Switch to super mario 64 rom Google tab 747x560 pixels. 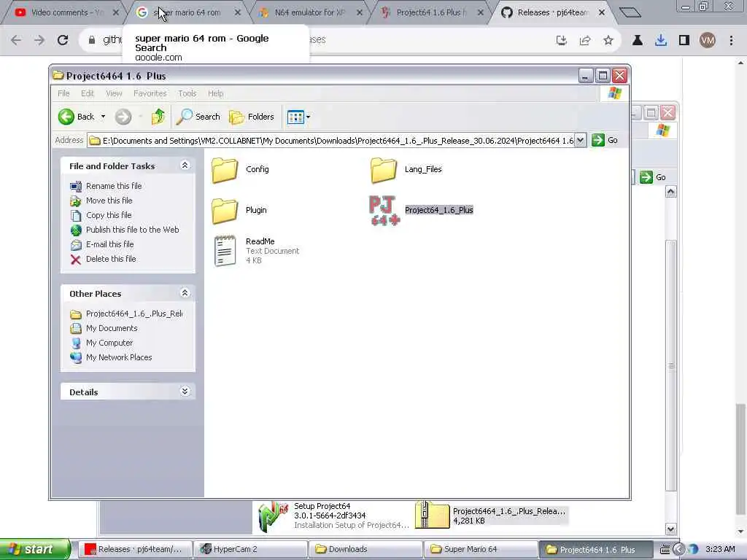click(x=188, y=12)
